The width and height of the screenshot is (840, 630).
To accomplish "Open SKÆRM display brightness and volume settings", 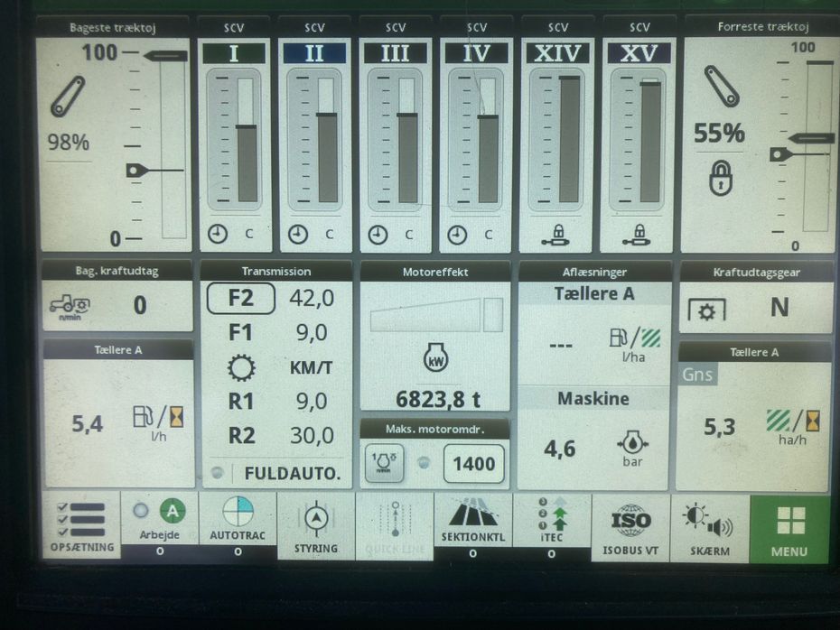I will [709, 527].
